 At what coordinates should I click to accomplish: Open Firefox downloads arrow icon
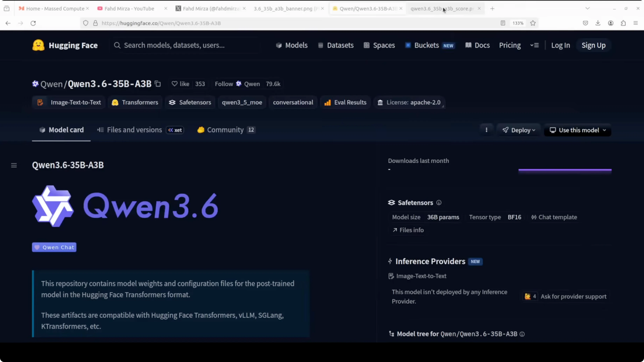coord(598,23)
